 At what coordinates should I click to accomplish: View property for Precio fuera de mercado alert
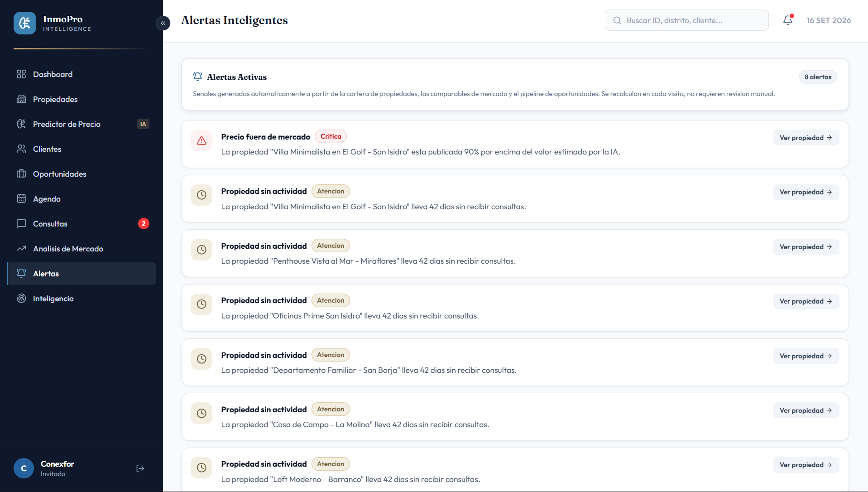806,138
